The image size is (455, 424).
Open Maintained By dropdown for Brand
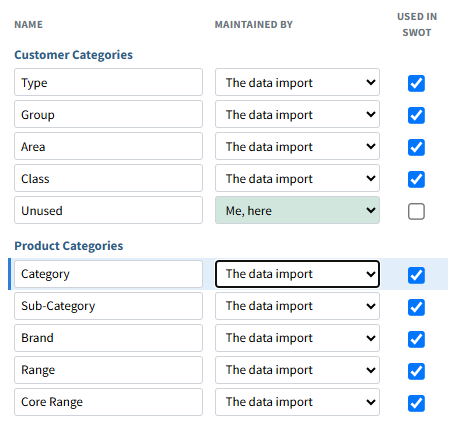(297, 338)
